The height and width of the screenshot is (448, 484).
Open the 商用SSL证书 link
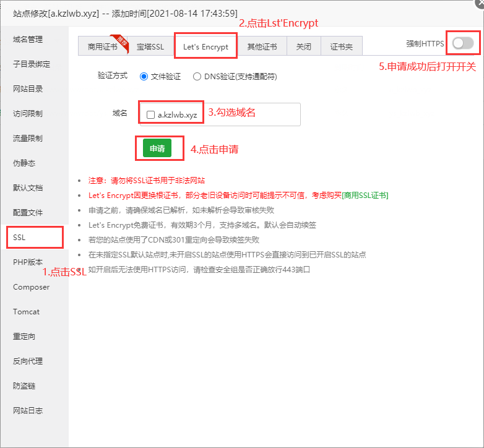pos(365,196)
